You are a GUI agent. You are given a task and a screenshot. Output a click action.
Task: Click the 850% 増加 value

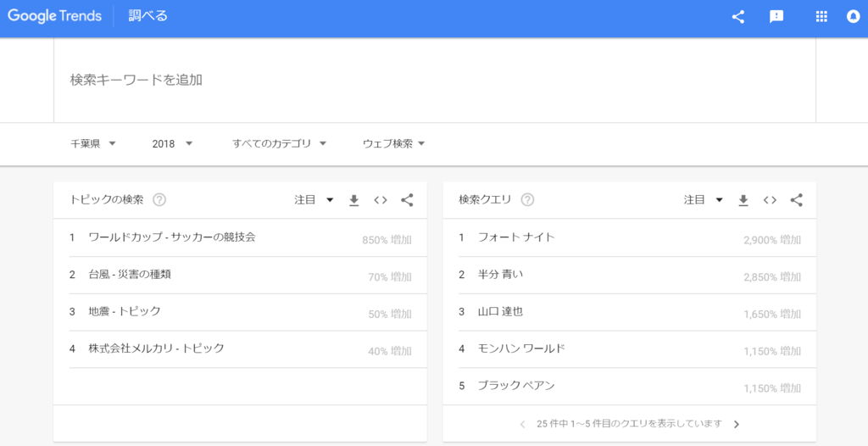point(387,240)
